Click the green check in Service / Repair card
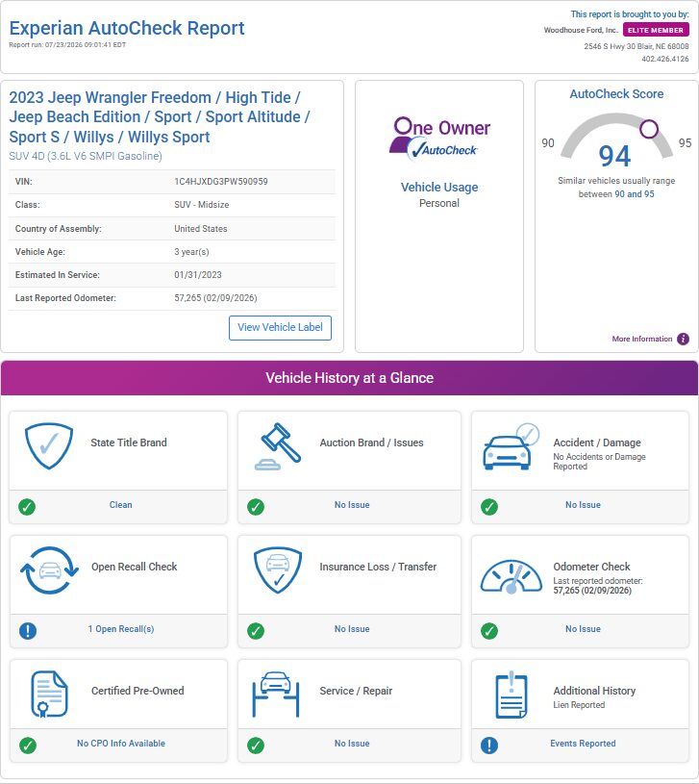Screen dimensions: 699x784 coord(256,745)
